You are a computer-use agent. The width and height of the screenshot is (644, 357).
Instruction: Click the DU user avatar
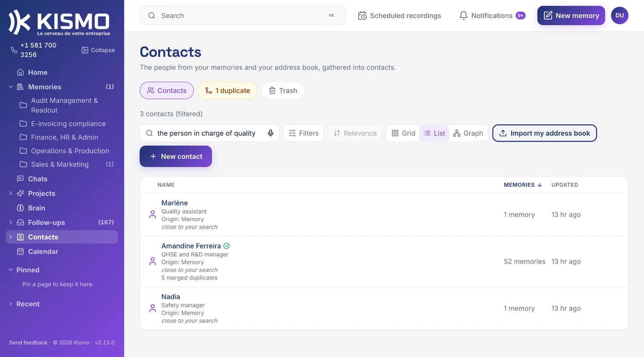619,15
